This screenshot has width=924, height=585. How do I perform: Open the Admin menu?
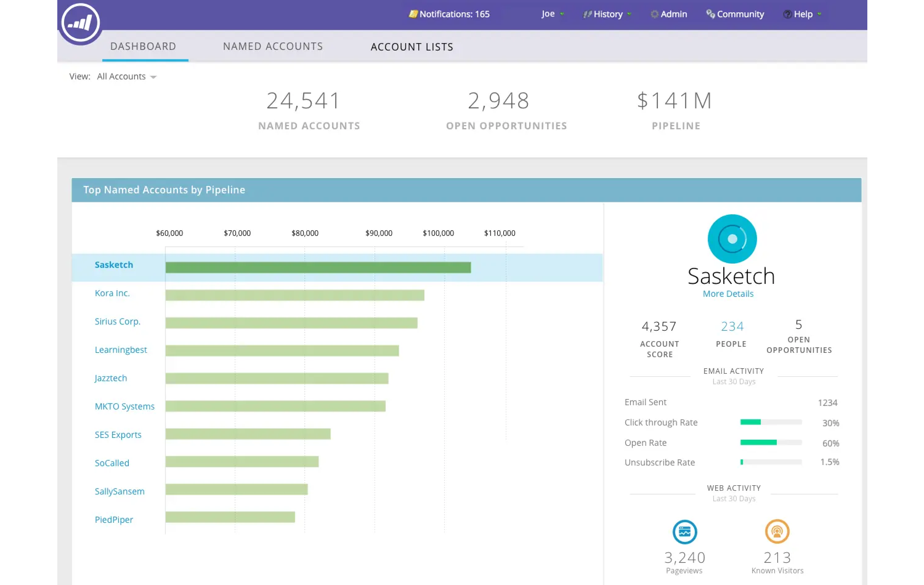669,14
